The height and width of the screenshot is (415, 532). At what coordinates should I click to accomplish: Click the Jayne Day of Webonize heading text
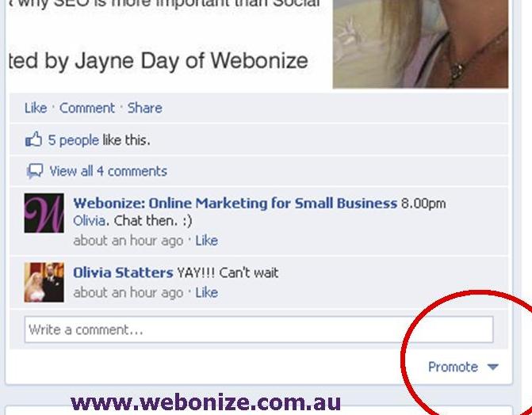[x=191, y=61]
